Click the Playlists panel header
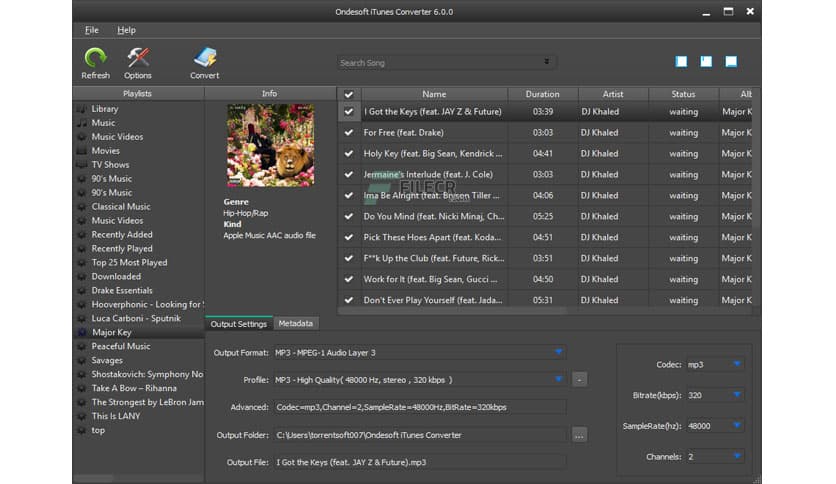The width and height of the screenshot is (836, 484). click(138, 94)
